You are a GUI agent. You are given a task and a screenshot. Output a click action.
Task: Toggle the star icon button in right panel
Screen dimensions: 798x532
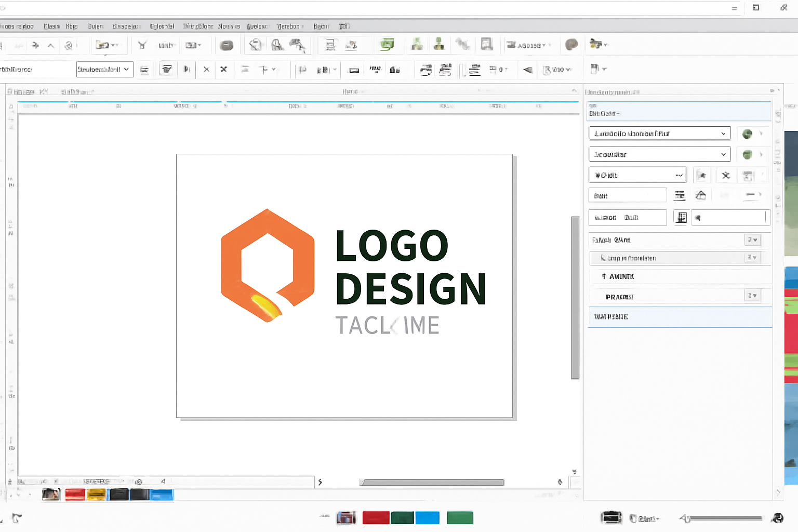701,175
